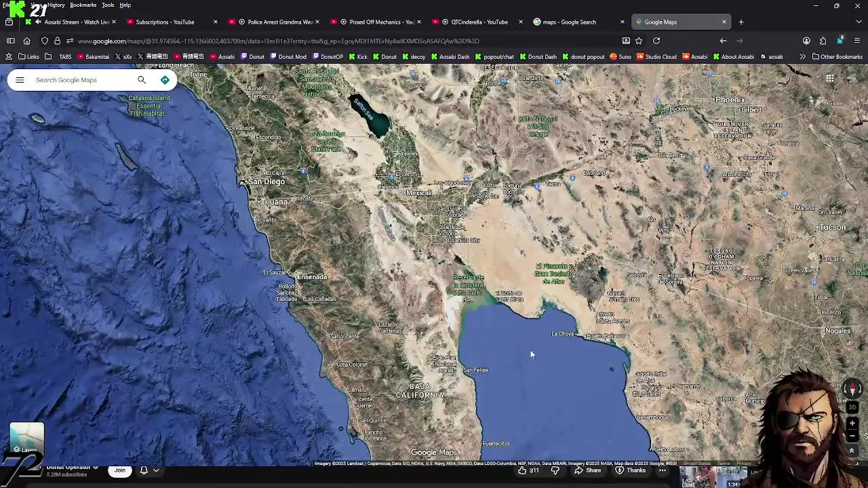Viewport: 868px width, 488px height.
Task: Open the browser account icon
Action: tap(806, 41)
